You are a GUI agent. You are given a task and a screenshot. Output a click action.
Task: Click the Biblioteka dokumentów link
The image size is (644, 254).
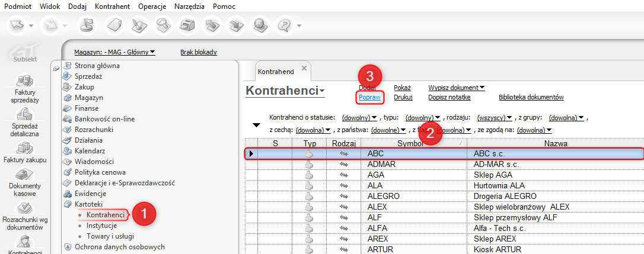531,97
